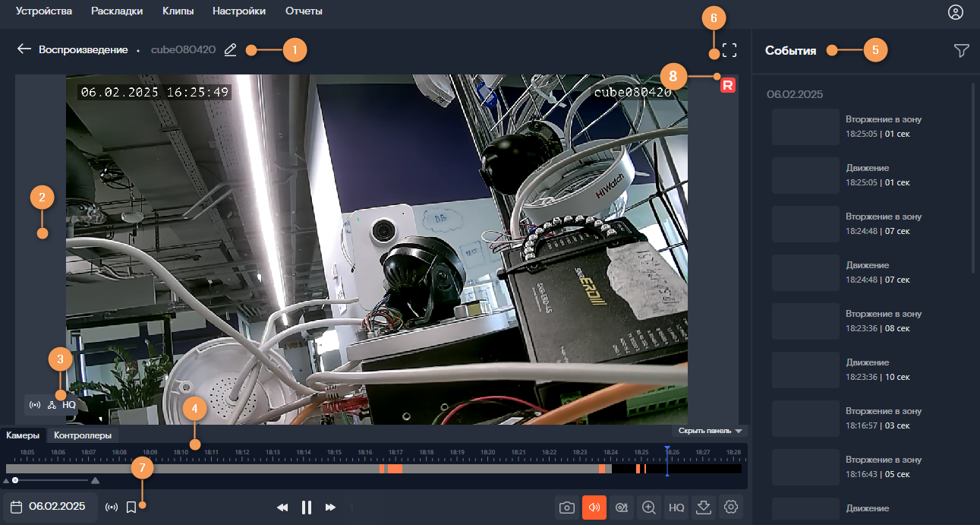This screenshot has height=525, width=980.
Task: Enter fullscreen video mode
Action: [x=729, y=51]
